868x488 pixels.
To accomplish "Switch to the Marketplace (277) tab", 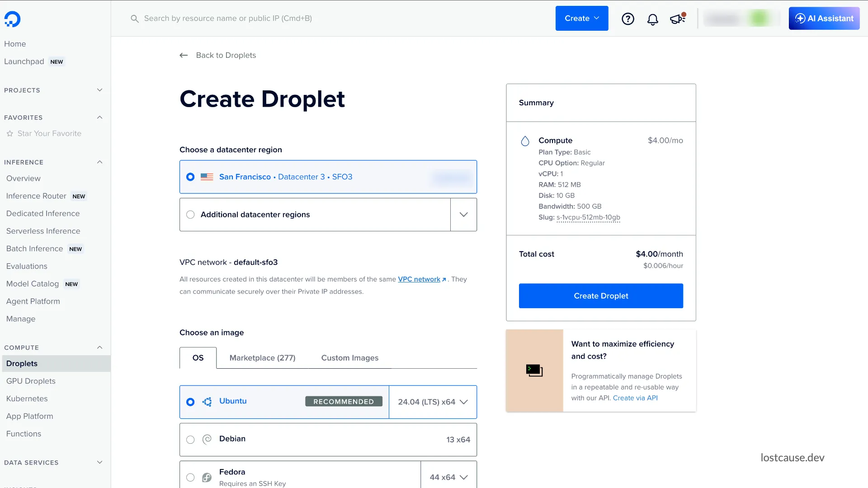I will pyautogui.click(x=262, y=358).
